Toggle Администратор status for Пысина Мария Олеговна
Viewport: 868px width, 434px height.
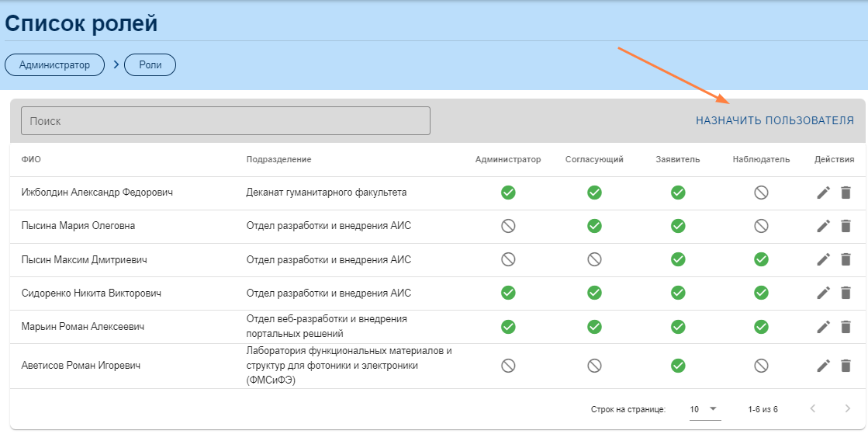pyautogui.click(x=508, y=226)
